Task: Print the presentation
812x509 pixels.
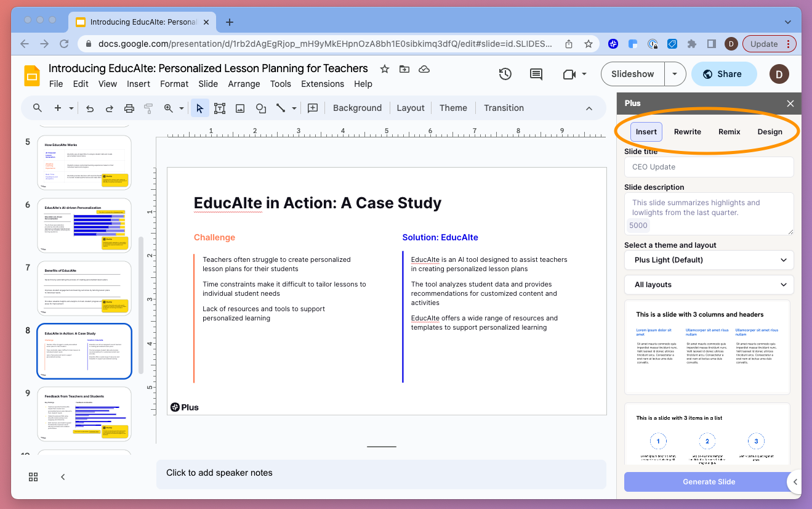Action: pos(129,108)
